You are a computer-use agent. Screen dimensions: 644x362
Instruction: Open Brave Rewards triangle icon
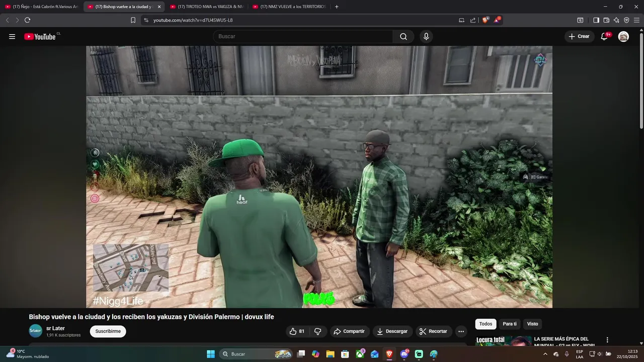click(x=497, y=20)
